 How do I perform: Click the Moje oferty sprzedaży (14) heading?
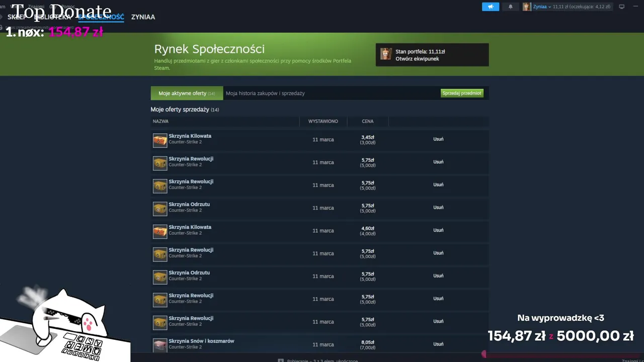click(x=185, y=109)
